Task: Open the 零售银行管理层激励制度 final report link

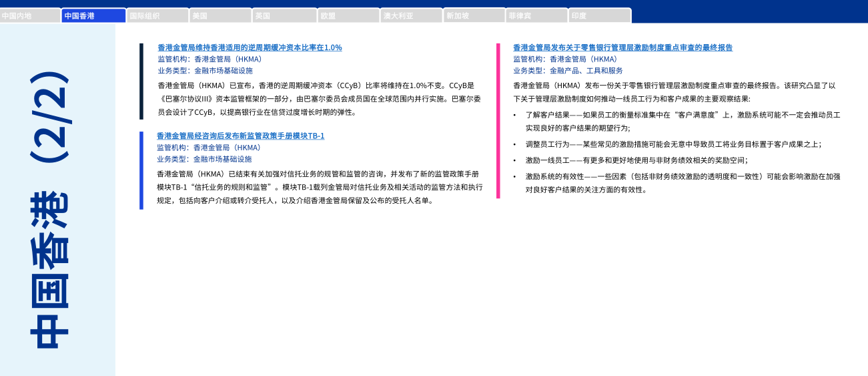Action: coord(622,47)
